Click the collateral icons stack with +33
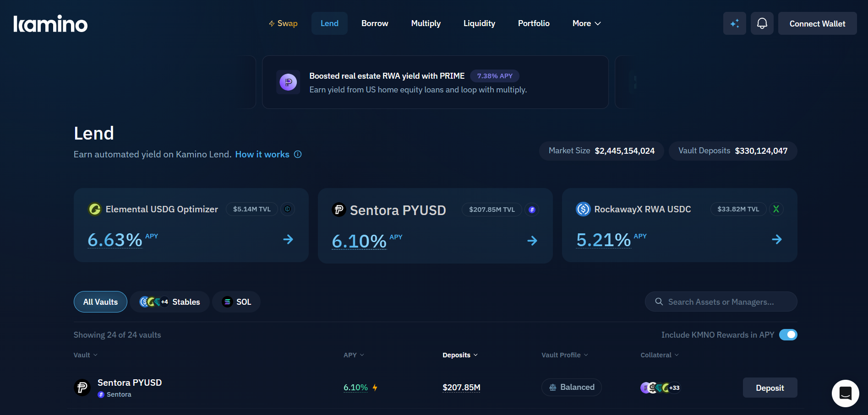This screenshot has height=415, width=868. click(x=661, y=388)
